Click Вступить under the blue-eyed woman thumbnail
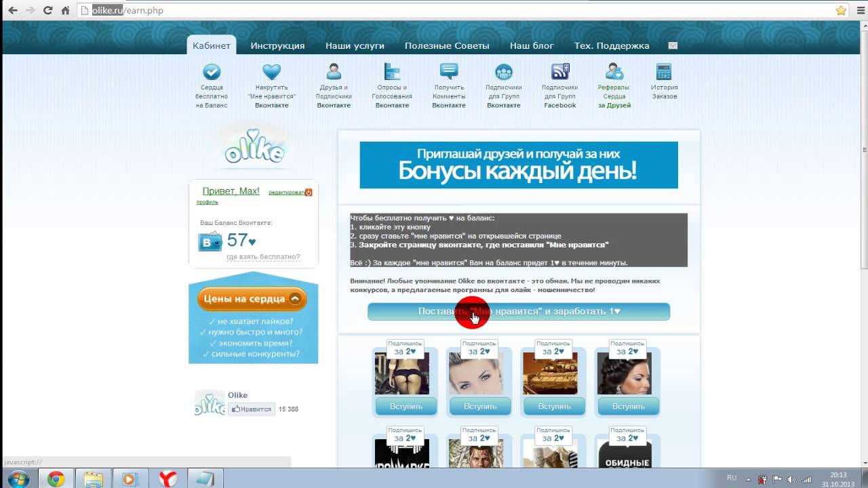This screenshot has height=488, width=868. point(480,406)
